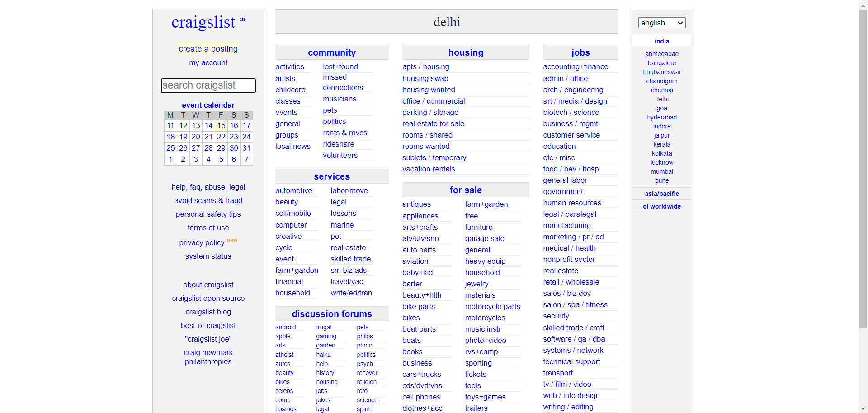Browse vacation rentals
The width and height of the screenshot is (868, 413).
pos(429,169)
